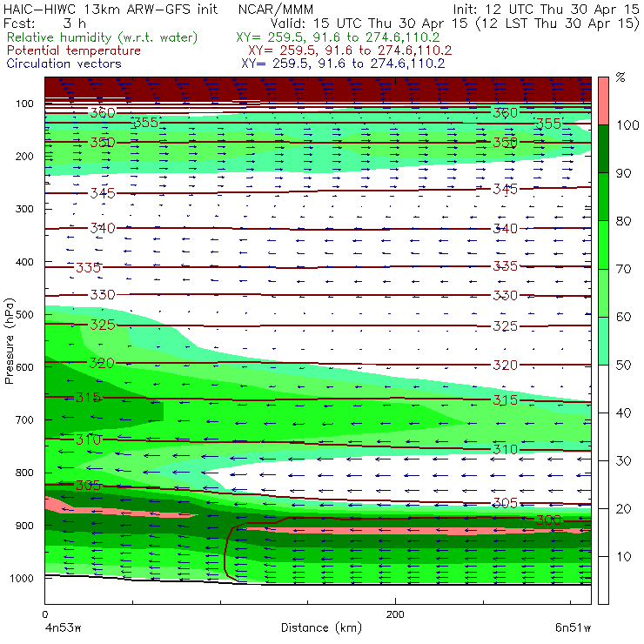The image size is (644, 644).
Task: Click the 'Valid: 15 UTC Thu 30 Apr 15' text
Action: click(x=369, y=23)
